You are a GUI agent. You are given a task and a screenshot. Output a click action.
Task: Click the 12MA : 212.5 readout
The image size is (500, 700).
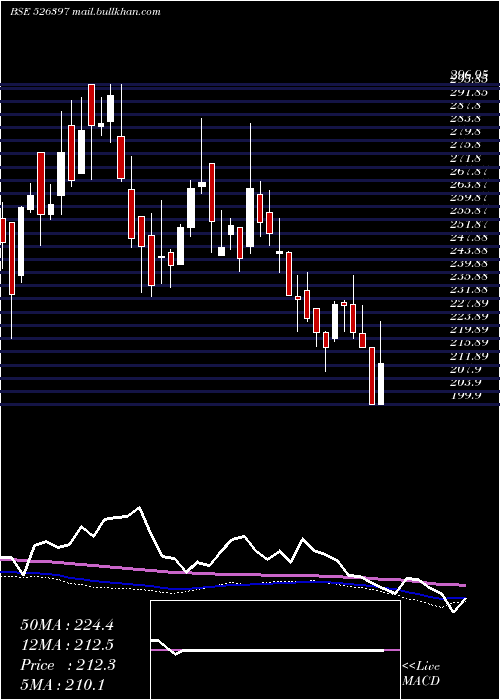coord(67,645)
